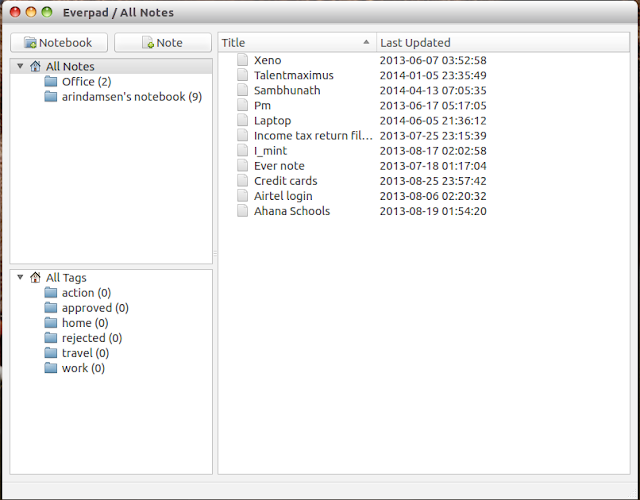Image resolution: width=640 pixels, height=500 pixels.
Task: Click the date 2014-04-13 07:05:35
Action: 433,90
